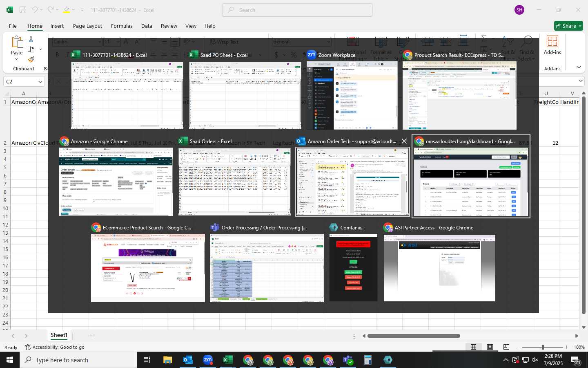Screen dimensions: 588x368
Task: Click the Windows Start button
Action: 10,360
